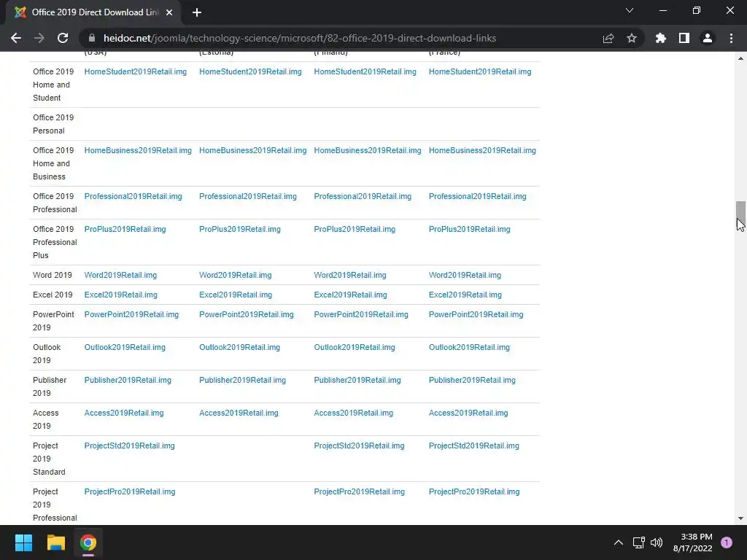
Task: View site security lock information
Action: pos(92,38)
